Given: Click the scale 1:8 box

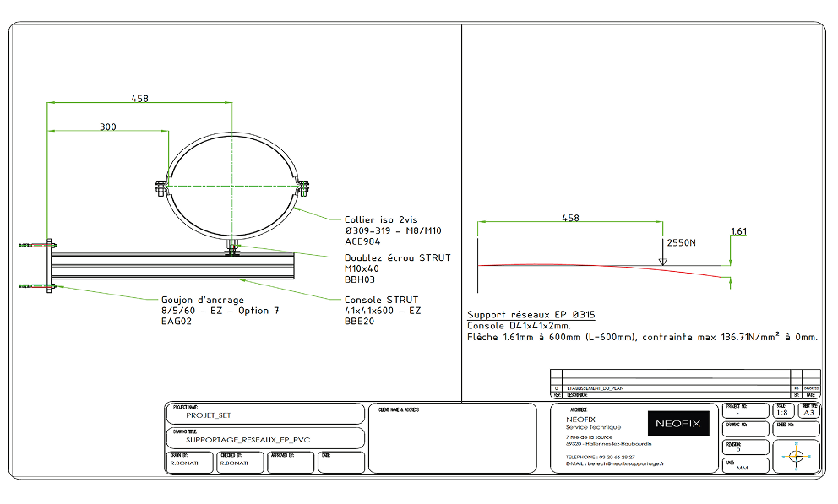Looking at the screenshot, I should tap(784, 411).
